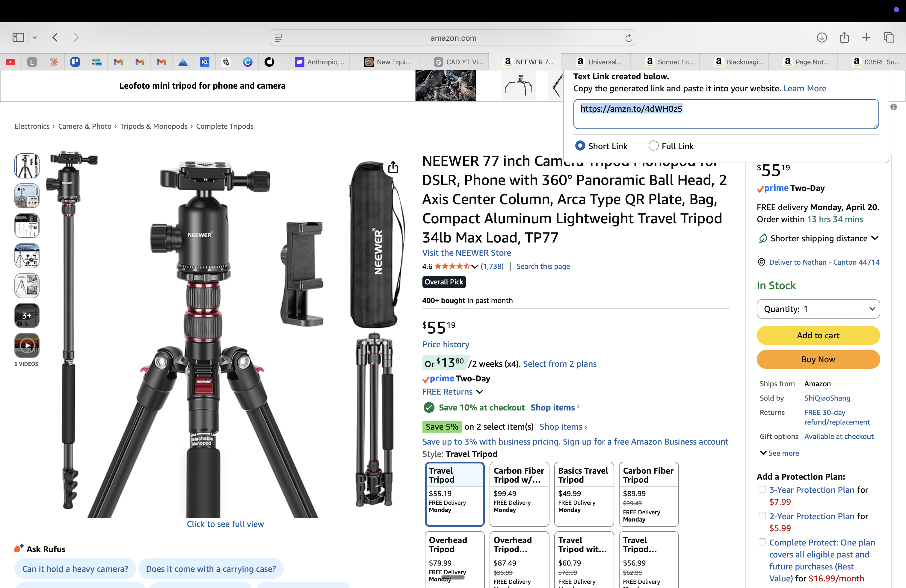Screen dimensions: 906x588
Task: Open the Trello pinned tab
Action: click(x=75, y=62)
